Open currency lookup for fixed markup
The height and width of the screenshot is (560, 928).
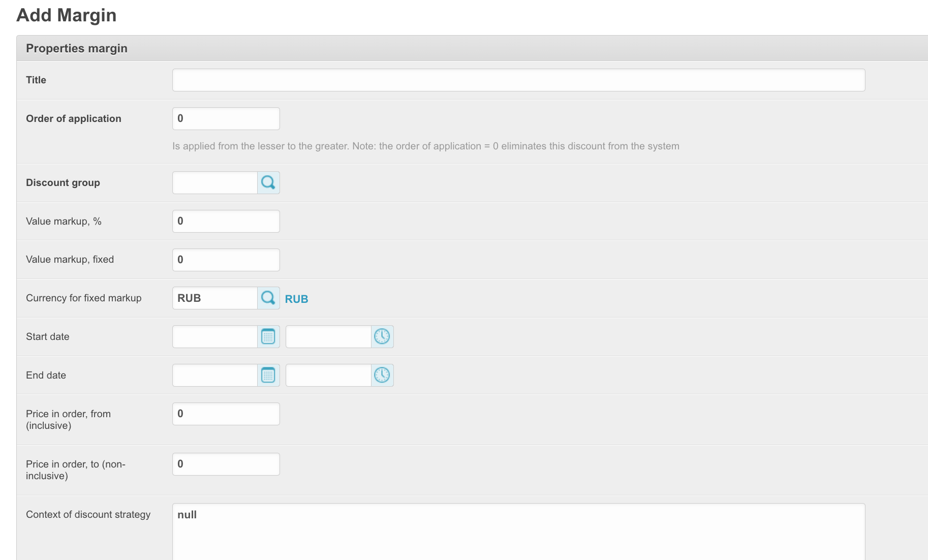268,298
